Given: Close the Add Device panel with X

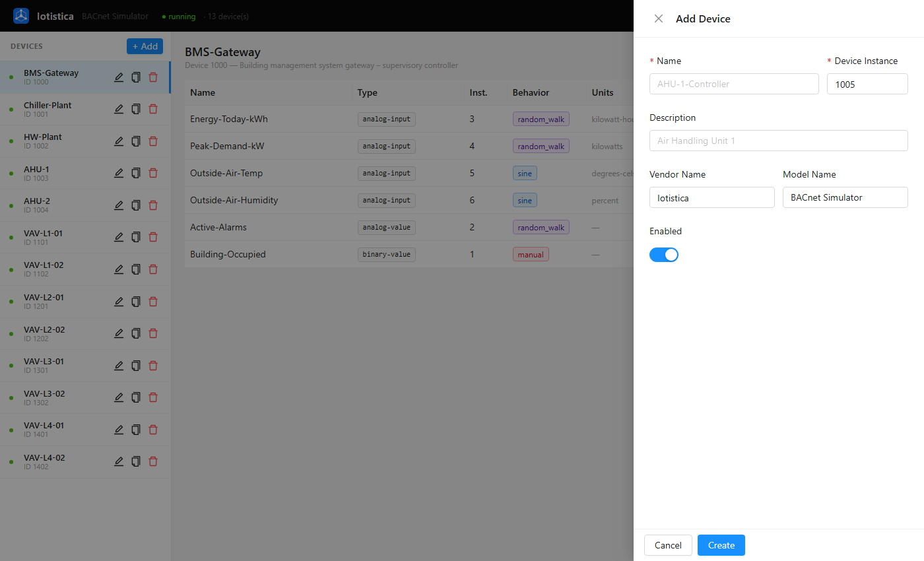Looking at the screenshot, I should [659, 18].
